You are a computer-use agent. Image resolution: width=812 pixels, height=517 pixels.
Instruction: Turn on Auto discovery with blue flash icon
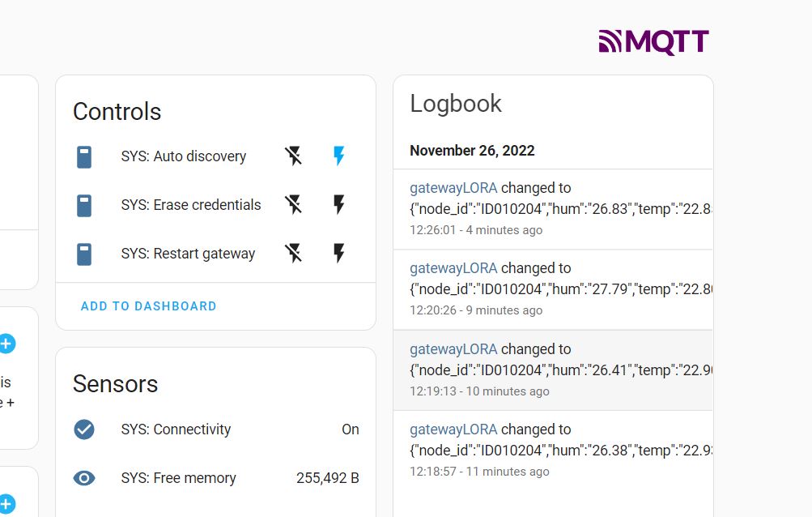pos(339,156)
